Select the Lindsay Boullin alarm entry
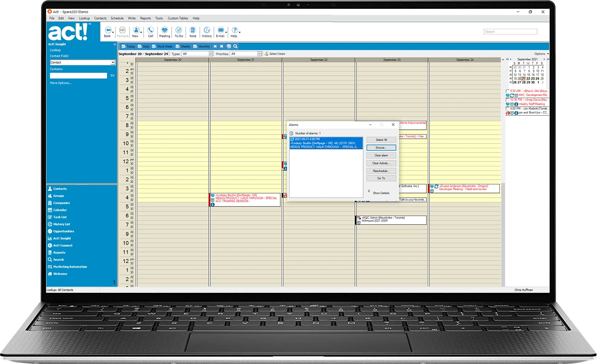Image resolution: width=597 pixels, height=364 pixels. click(x=326, y=143)
